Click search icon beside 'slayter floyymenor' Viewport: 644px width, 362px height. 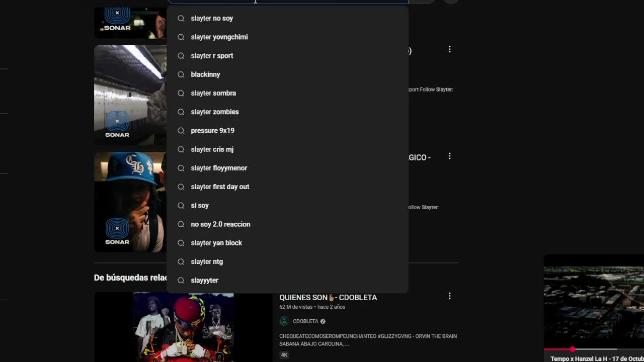(x=181, y=168)
